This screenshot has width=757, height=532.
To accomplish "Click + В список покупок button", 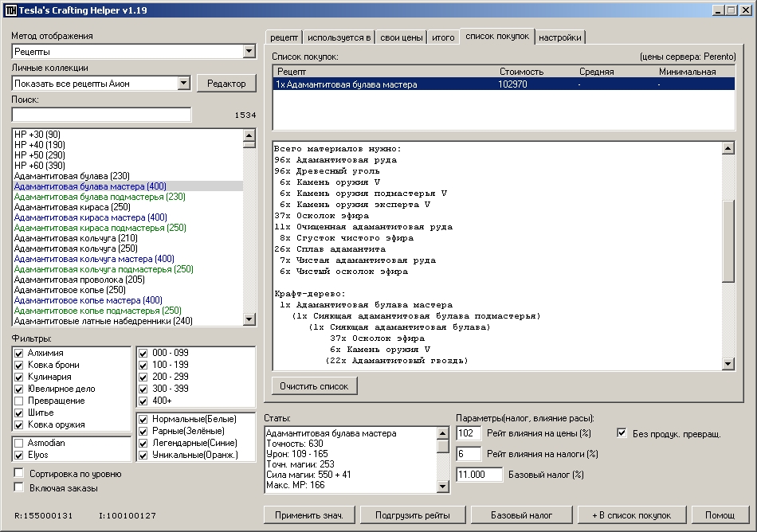I will pos(631,515).
